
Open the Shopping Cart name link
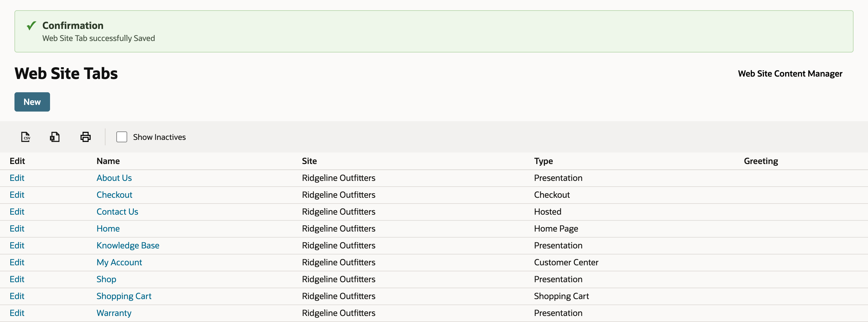pyautogui.click(x=124, y=296)
